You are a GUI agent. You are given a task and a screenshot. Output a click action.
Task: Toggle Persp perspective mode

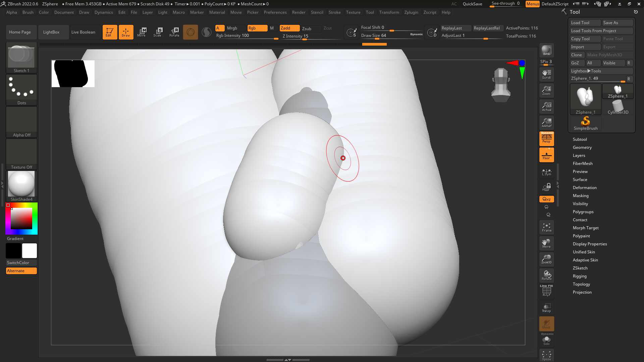(x=546, y=138)
